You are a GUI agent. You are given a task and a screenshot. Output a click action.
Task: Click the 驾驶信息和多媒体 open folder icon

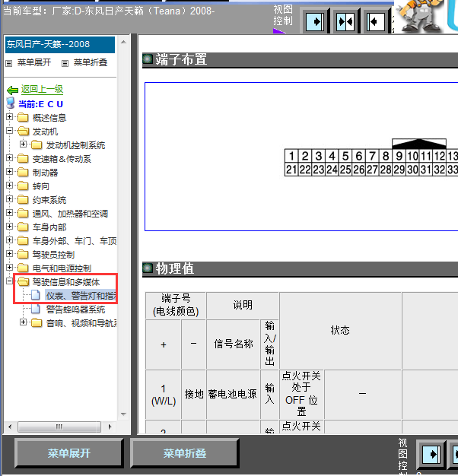(x=23, y=281)
